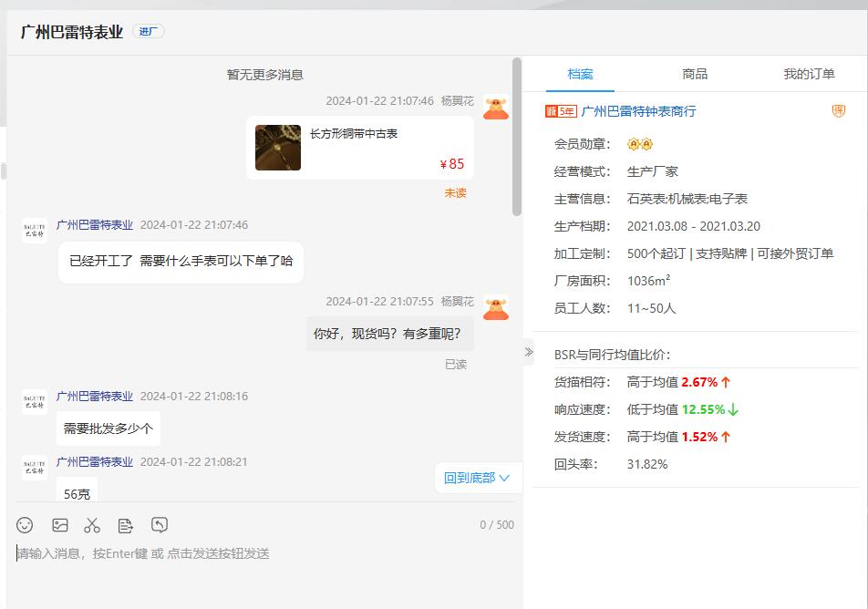Click the 已读 status label

click(x=456, y=365)
